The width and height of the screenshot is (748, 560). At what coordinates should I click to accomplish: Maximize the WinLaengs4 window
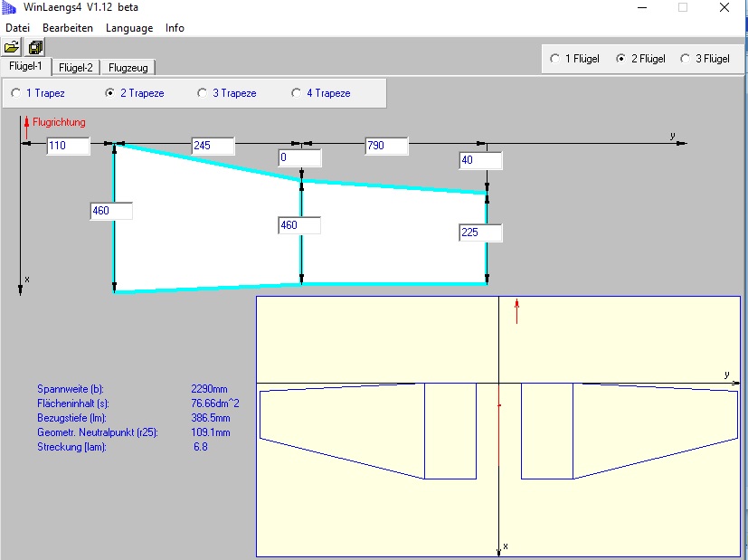coord(683,7)
